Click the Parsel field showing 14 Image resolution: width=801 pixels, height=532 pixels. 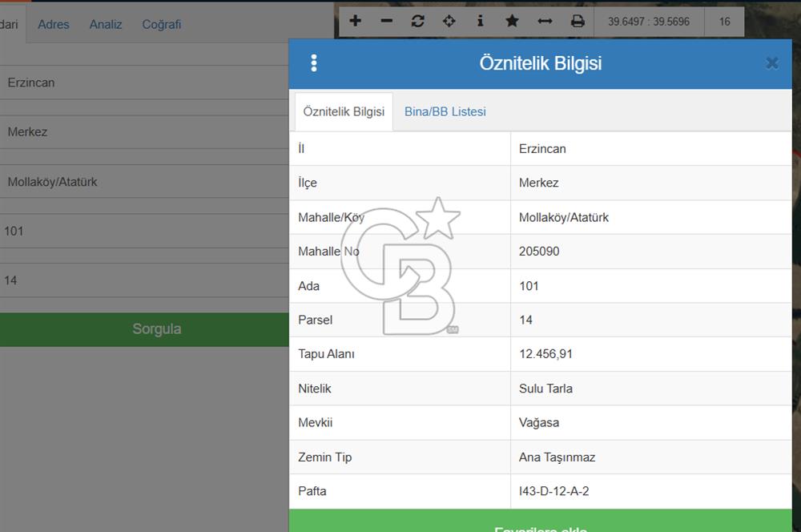coord(144,280)
